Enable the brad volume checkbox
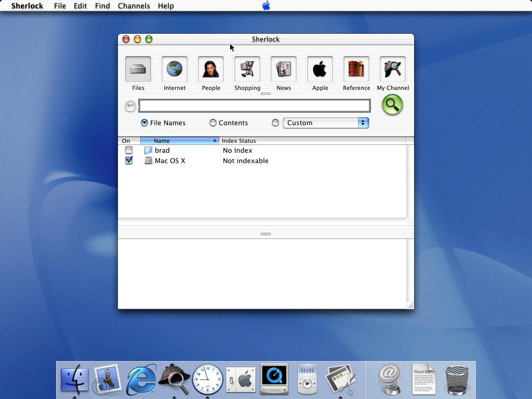This screenshot has width=532, height=399. tap(129, 150)
